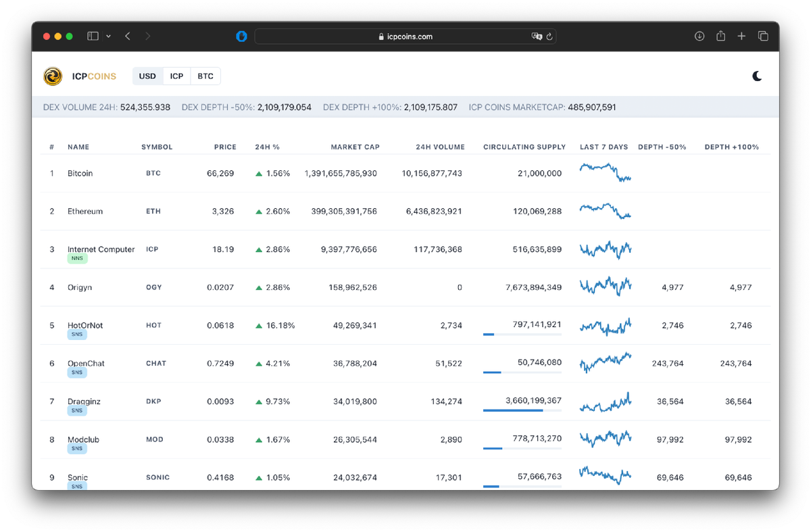Screen dimensions: 811x532
Task: Open the Sonic coin name
Action: [78, 477]
